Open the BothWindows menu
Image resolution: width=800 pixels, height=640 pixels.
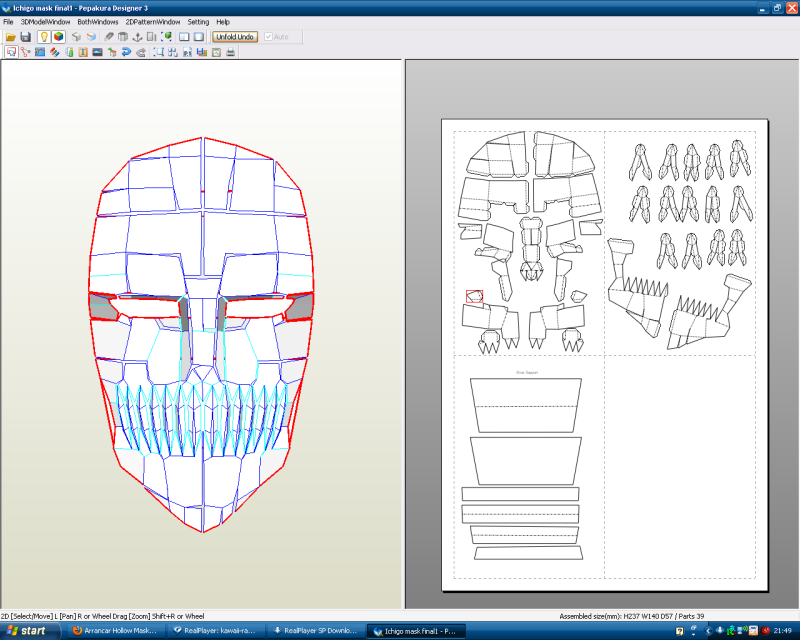(98, 22)
